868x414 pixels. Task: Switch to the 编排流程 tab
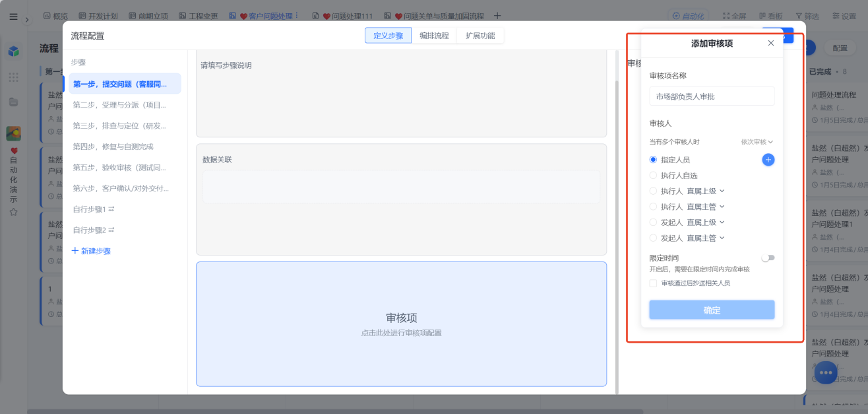(434, 36)
